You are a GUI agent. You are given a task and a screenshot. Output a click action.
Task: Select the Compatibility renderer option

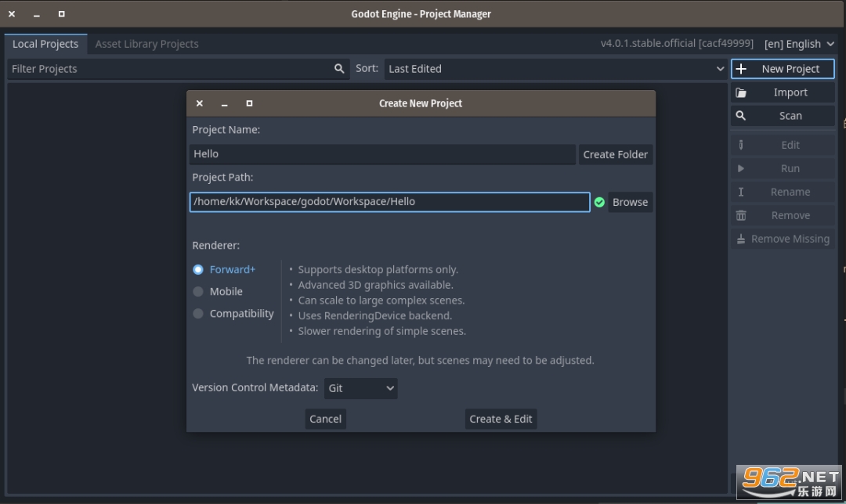click(x=233, y=314)
